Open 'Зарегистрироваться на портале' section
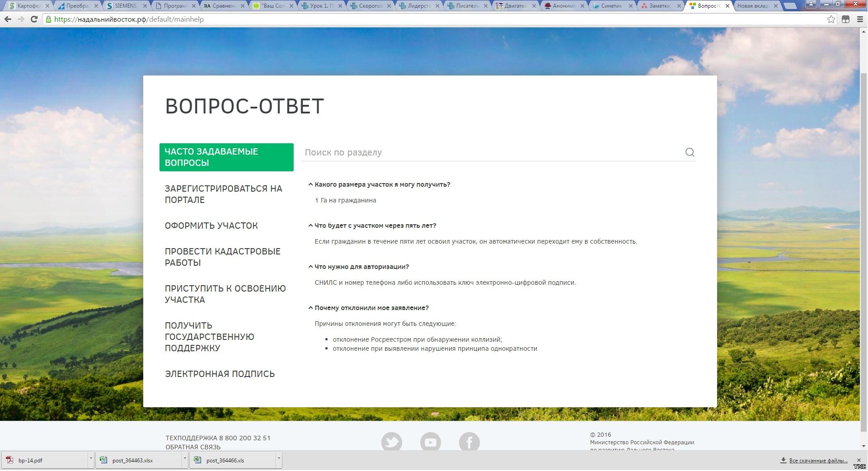This screenshot has width=868, height=471. click(x=224, y=194)
